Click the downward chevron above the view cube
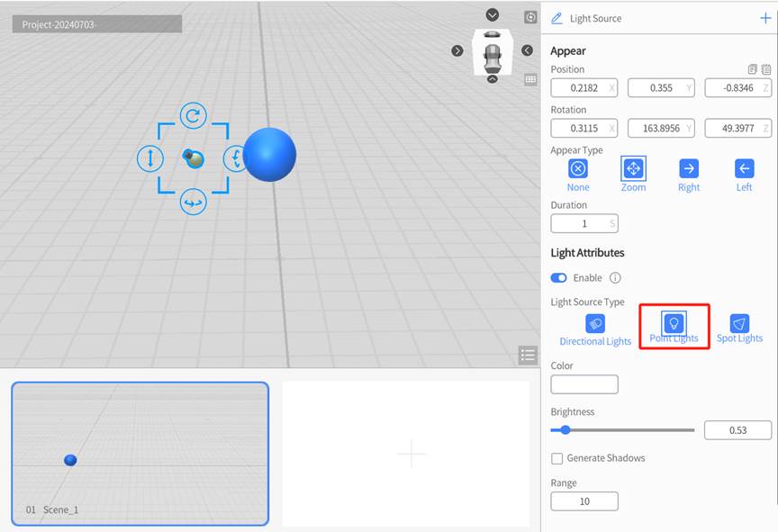Screen dimensions: 778x532 (492, 14)
